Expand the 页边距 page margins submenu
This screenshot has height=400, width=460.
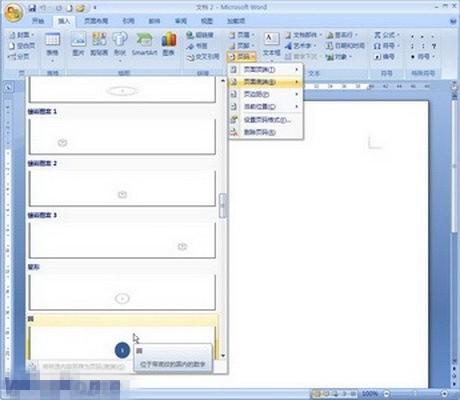coord(266,94)
